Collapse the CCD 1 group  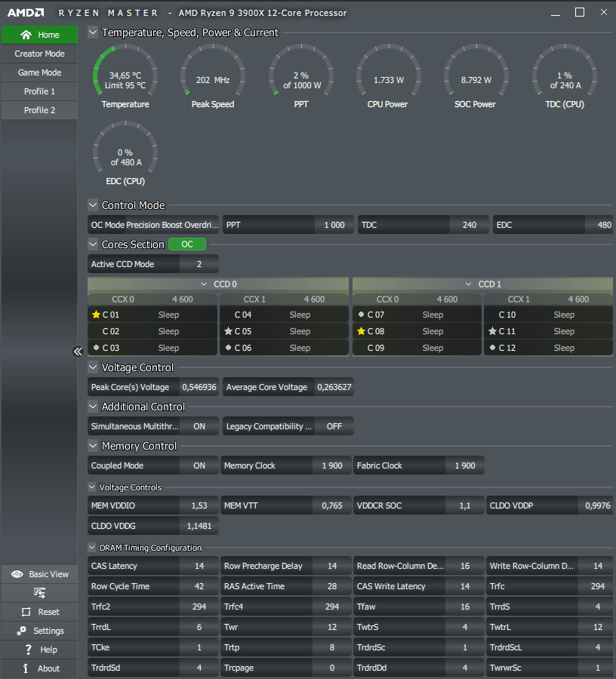click(x=468, y=284)
